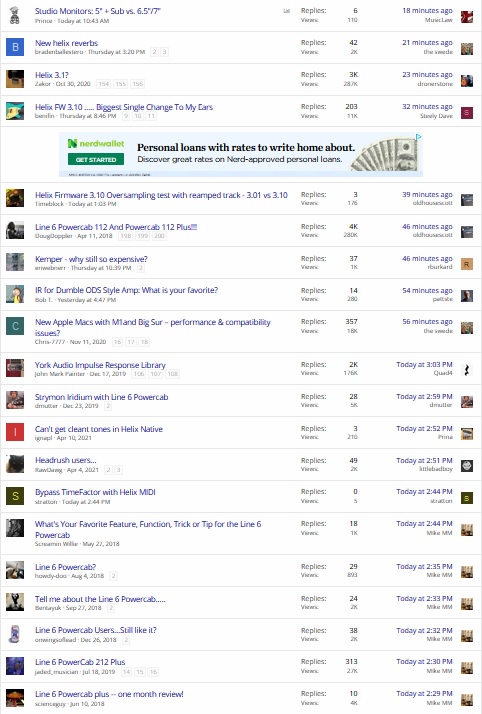Open dmutter's avatar at left of Strymon Iridium thread

point(15,400)
